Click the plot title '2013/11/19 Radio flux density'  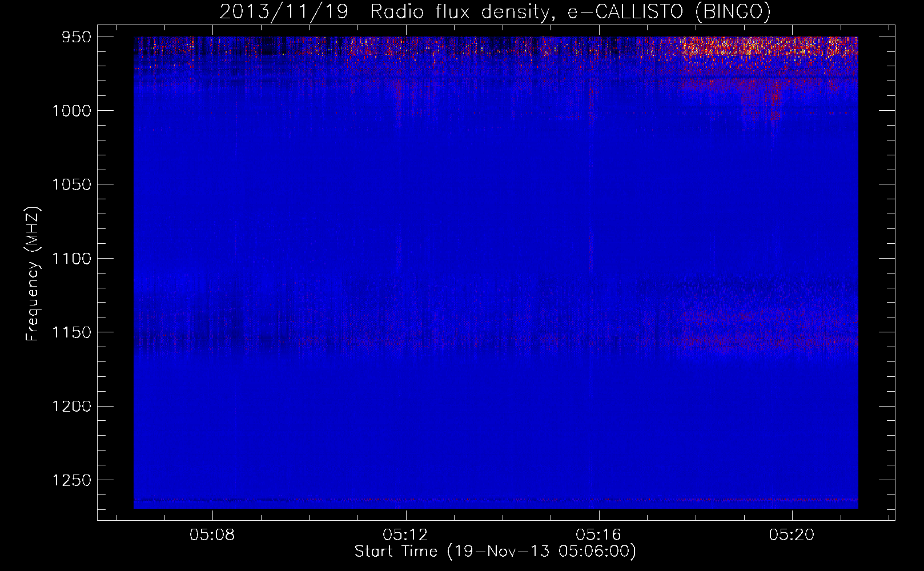click(388, 13)
